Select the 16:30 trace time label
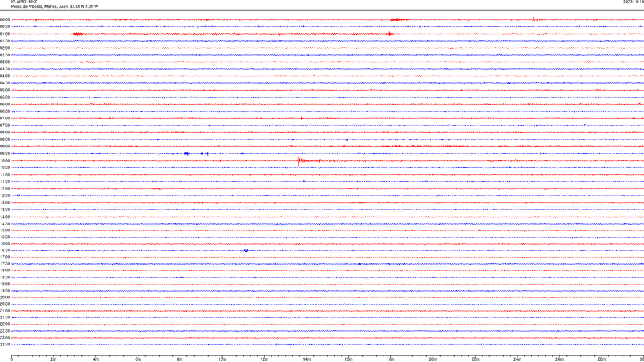 pyautogui.click(x=5, y=251)
